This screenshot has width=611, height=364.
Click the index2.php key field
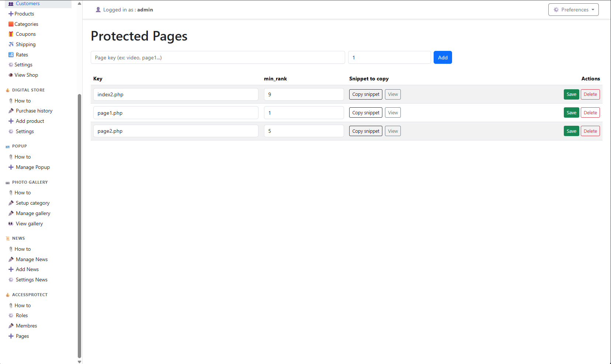tap(176, 94)
